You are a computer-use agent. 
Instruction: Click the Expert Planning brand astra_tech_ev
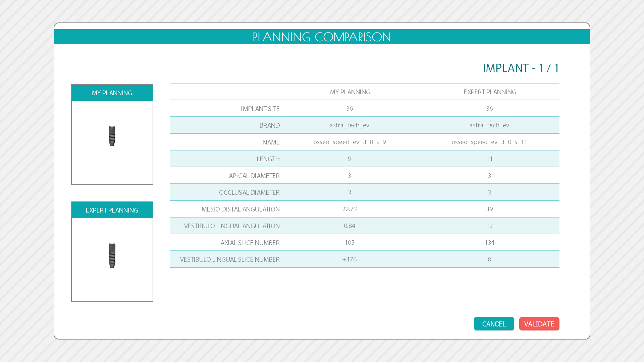(x=489, y=125)
